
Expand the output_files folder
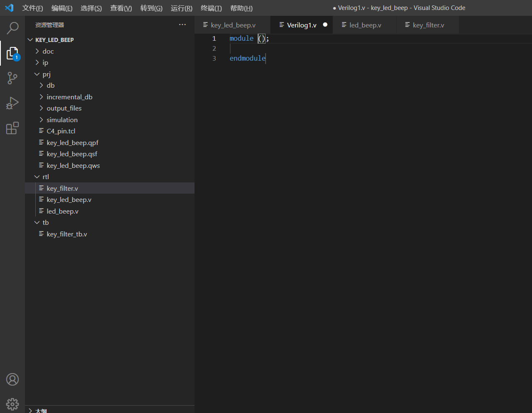click(41, 108)
